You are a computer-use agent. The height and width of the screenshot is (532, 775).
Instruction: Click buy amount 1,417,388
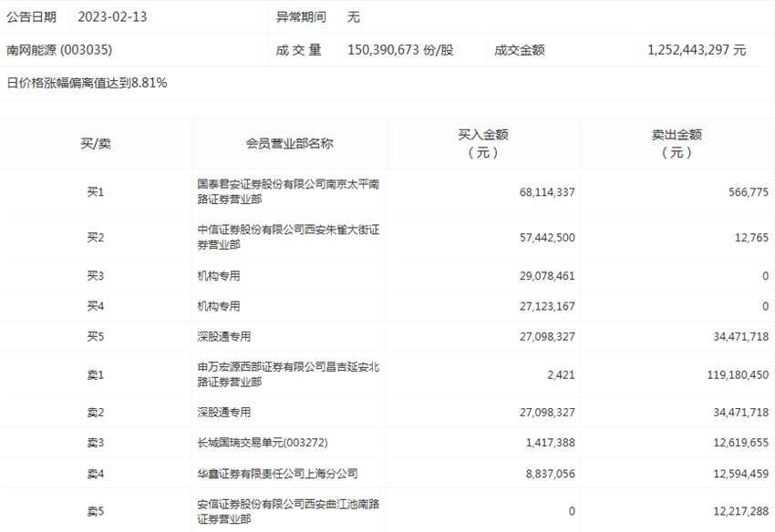(550, 443)
